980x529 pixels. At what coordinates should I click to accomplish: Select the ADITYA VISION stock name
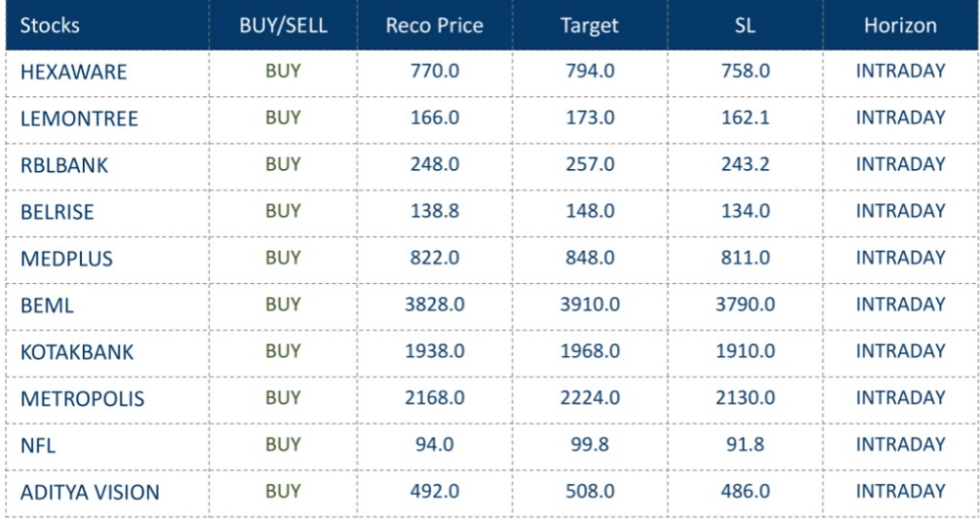(90, 492)
